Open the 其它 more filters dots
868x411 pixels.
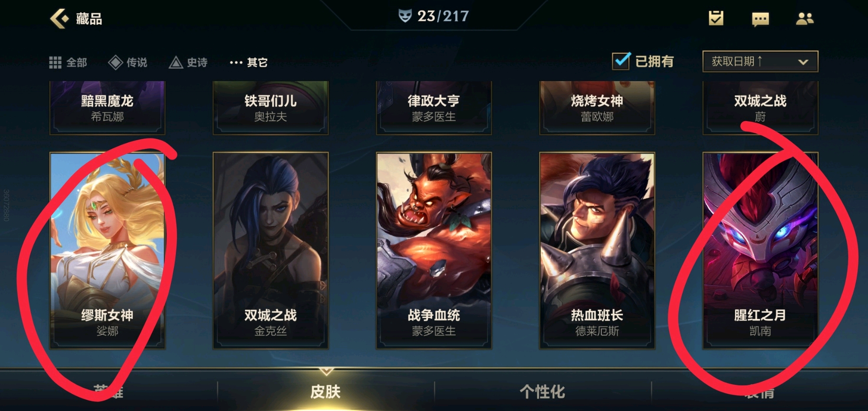pos(236,62)
